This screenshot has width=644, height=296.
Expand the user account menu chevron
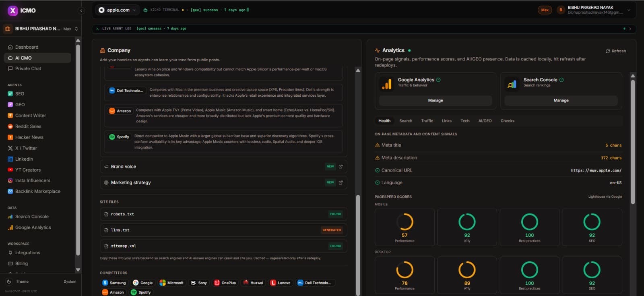(x=629, y=10)
